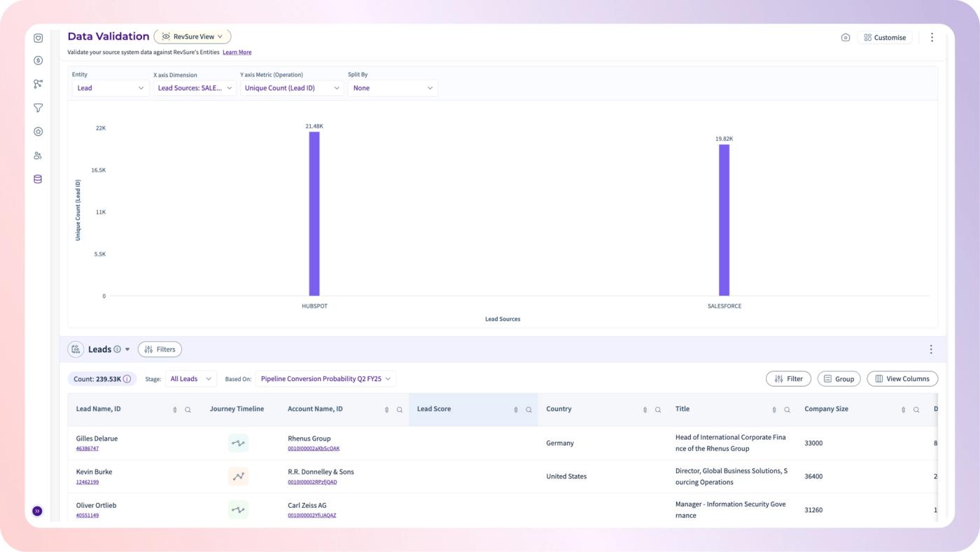Click the View Columns button
Image resolution: width=980 pixels, height=552 pixels.
pyautogui.click(x=902, y=379)
